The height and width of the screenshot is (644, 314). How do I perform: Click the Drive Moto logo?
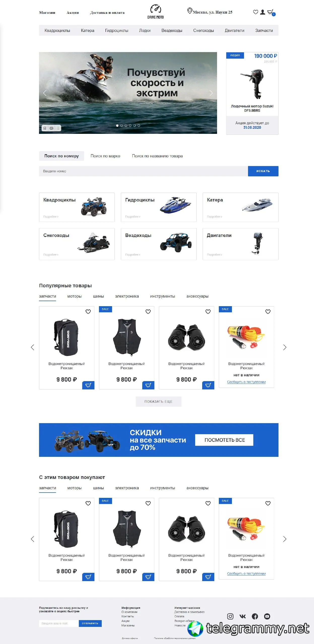[156, 12]
